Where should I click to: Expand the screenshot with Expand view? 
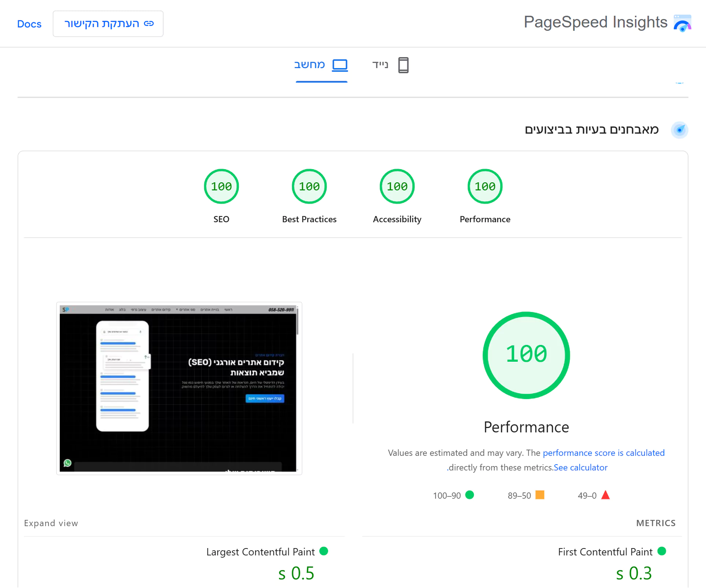click(51, 523)
